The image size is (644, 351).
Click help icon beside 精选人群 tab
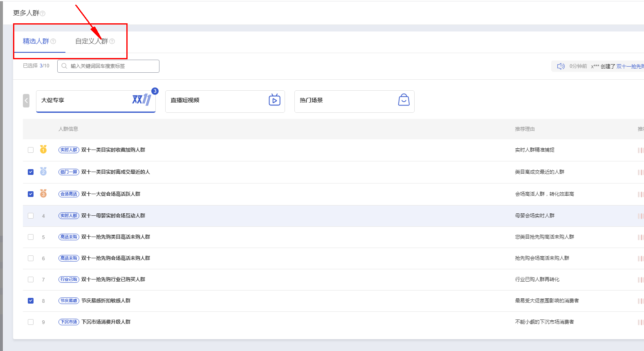(53, 41)
